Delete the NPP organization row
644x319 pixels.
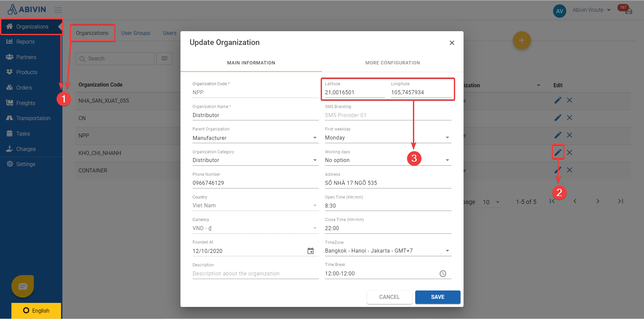(x=570, y=135)
